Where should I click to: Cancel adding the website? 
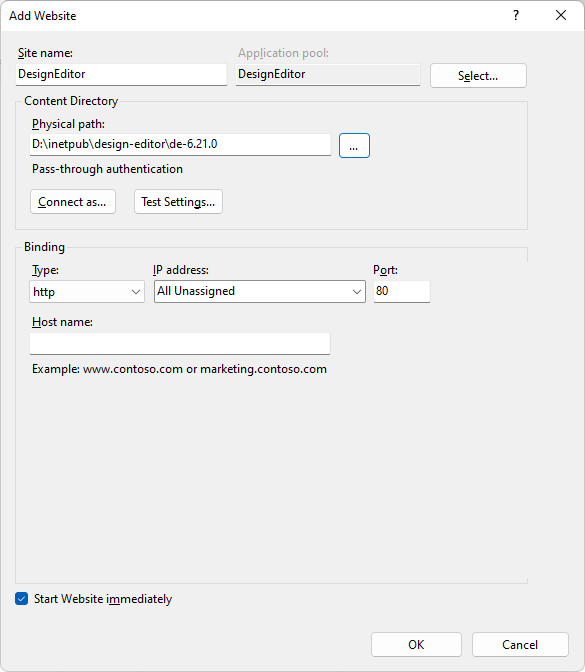520,644
